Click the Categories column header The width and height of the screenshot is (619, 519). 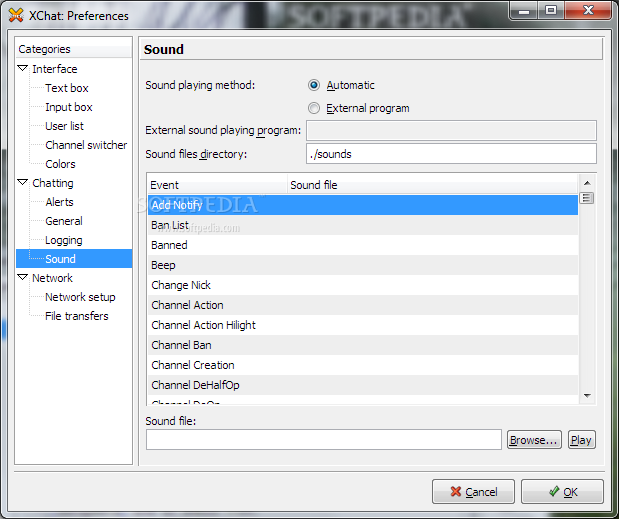(74, 49)
